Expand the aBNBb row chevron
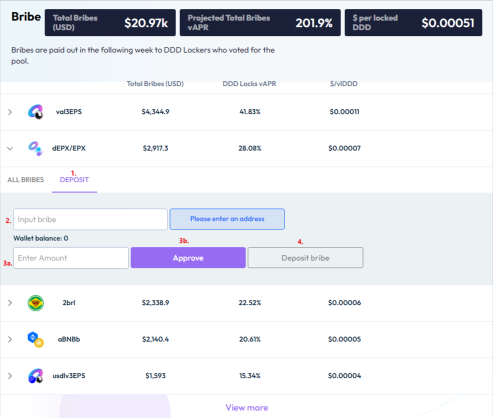This screenshot has height=418, width=493. (x=10, y=339)
